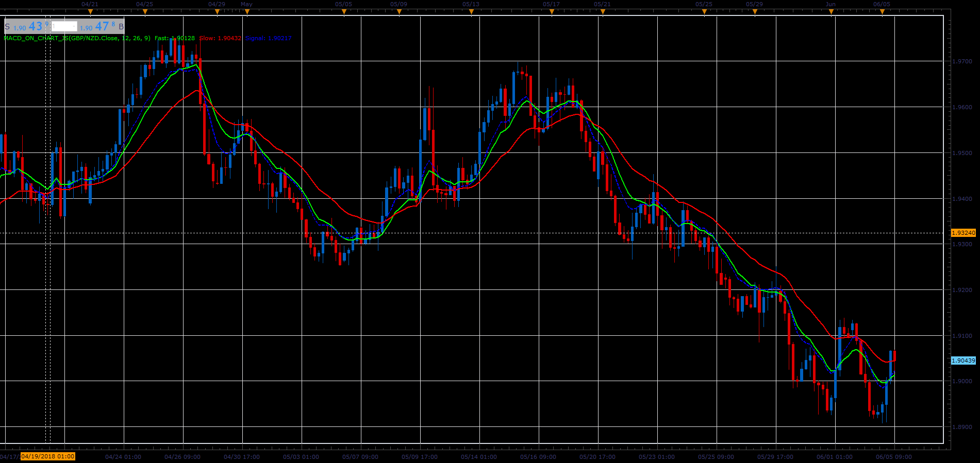The image size is (980, 463).
Task: Click the 05/09 17:00 time axis label
Action: click(x=420, y=457)
